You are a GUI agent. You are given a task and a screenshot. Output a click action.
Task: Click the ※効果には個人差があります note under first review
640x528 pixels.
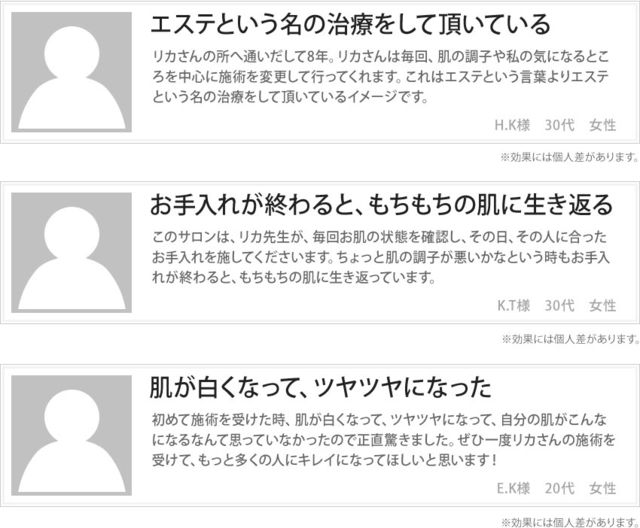pyautogui.click(x=569, y=157)
